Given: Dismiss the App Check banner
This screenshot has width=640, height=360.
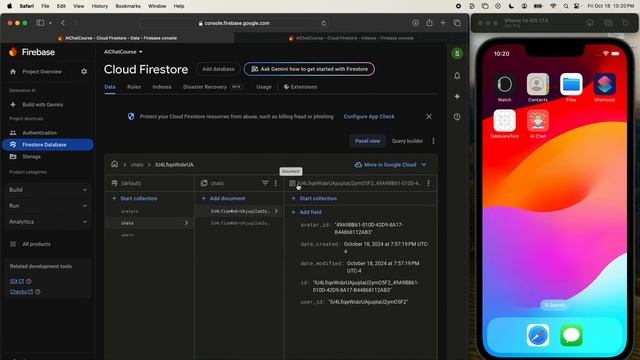Looking at the screenshot, I should tap(429, 116).
